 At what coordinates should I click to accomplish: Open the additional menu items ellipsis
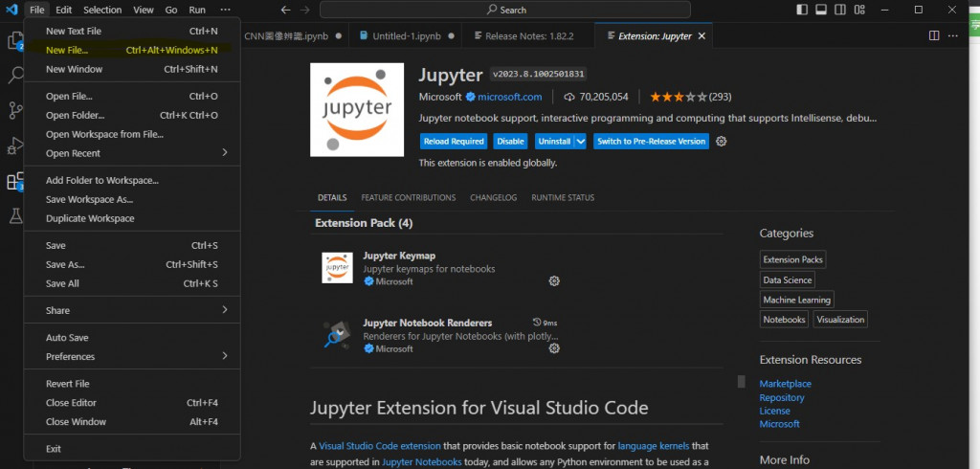(225, 10)
